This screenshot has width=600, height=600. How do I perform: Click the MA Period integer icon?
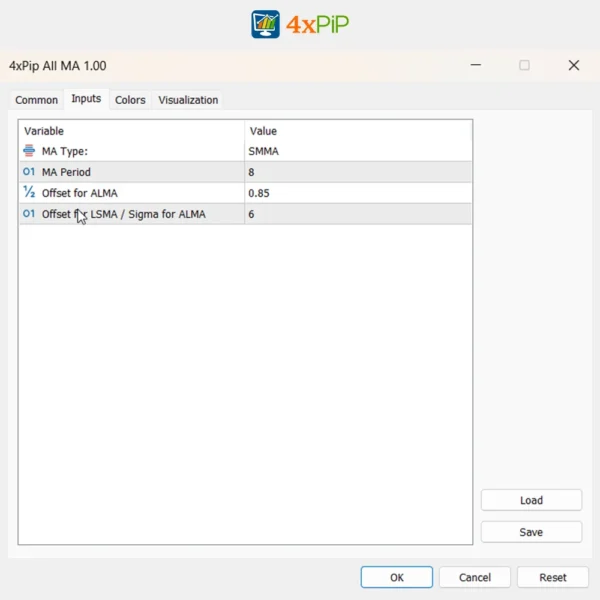[x=29, y=172]
